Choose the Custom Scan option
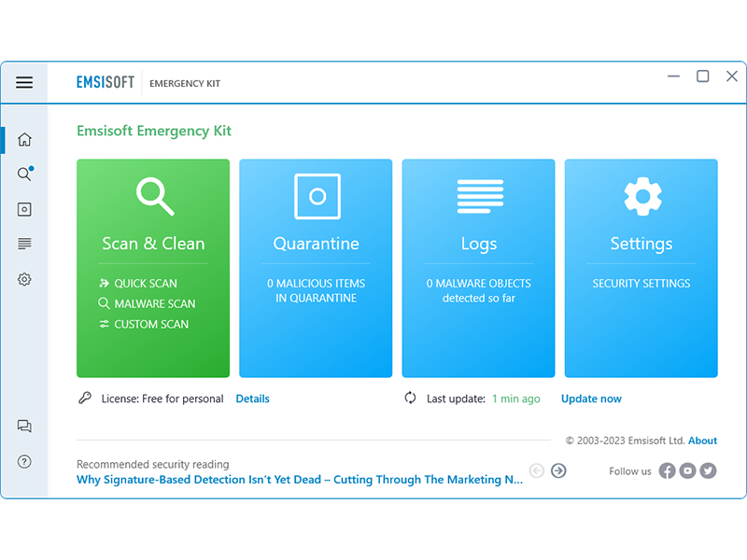 tap(150, 325)
